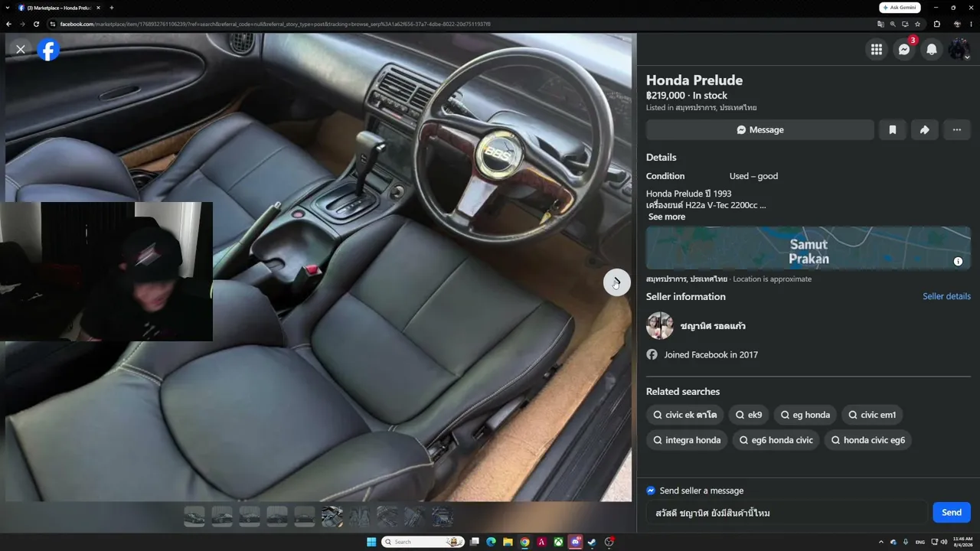Close the Marketplace browser tab
The image size is (980, 551).
coord(98,8)
